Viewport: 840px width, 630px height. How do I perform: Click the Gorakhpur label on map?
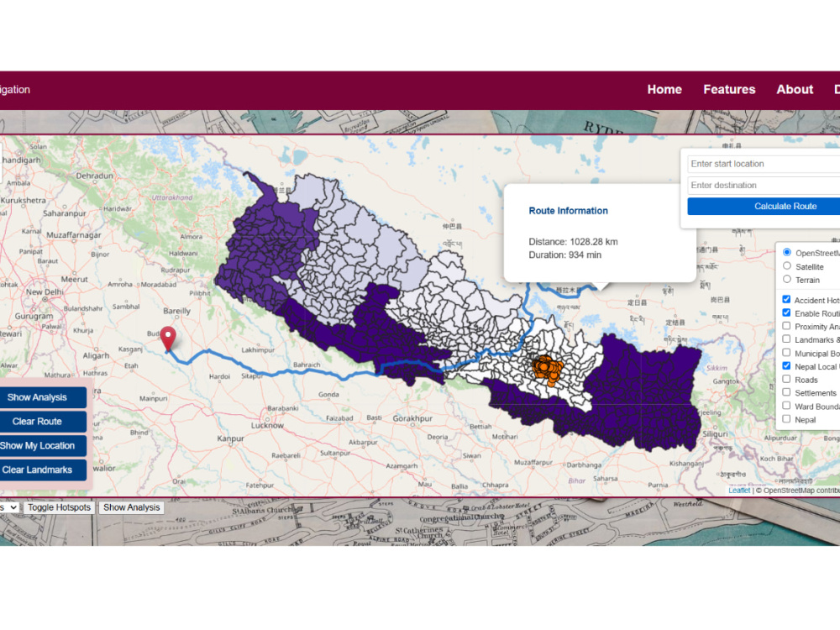click(x=412, y=417)
